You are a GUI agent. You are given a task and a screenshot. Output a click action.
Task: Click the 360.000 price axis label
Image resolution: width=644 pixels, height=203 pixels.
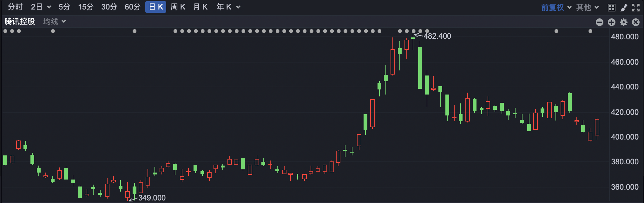(625, 187)
